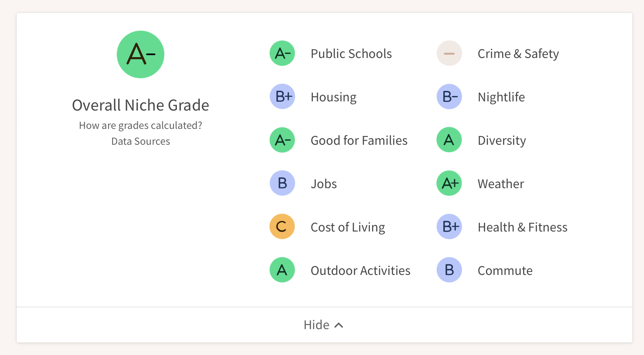The image size is (644, 355).
Task: Click the Outdoor Activities A grade badge
Action: tap(282, 270)
